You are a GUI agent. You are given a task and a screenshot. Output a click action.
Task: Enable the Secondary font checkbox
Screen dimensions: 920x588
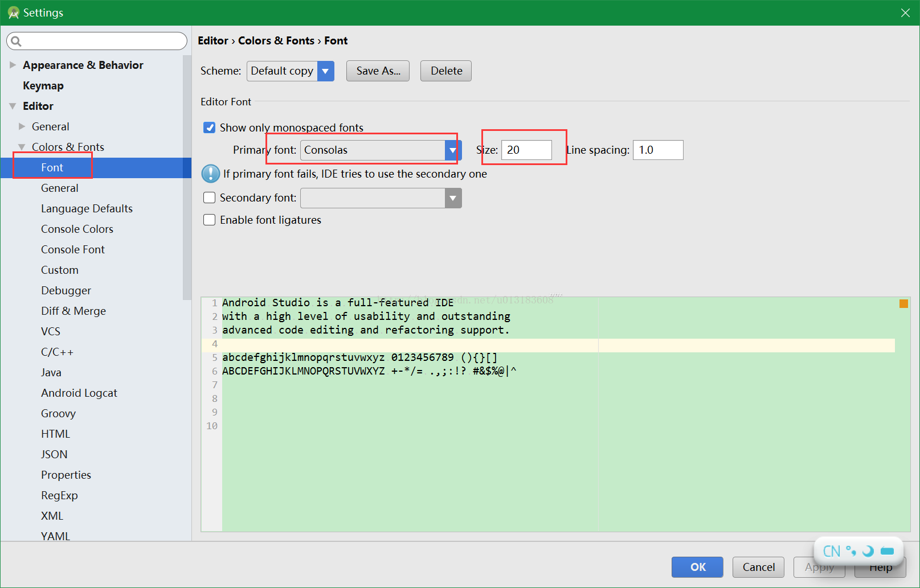point(210,198)
